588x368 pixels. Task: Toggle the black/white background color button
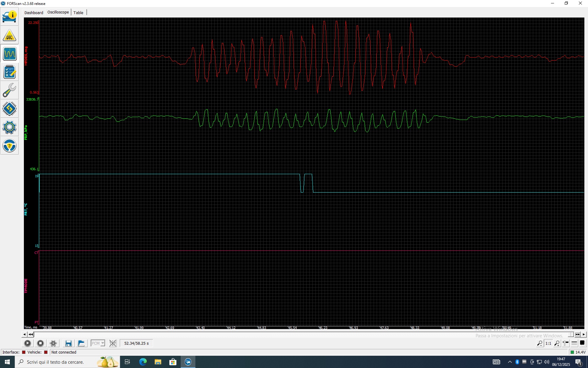pos(582,343)
